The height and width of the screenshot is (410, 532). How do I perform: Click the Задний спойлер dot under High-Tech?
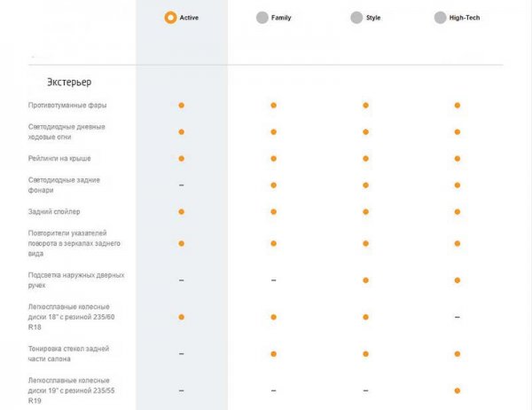pos(458,211)
